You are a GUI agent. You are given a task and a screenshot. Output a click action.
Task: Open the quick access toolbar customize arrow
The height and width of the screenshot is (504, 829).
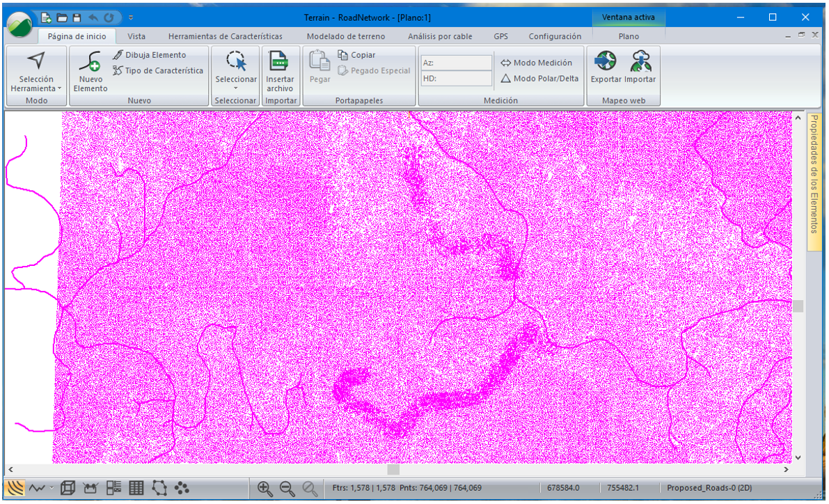(131, 17)
